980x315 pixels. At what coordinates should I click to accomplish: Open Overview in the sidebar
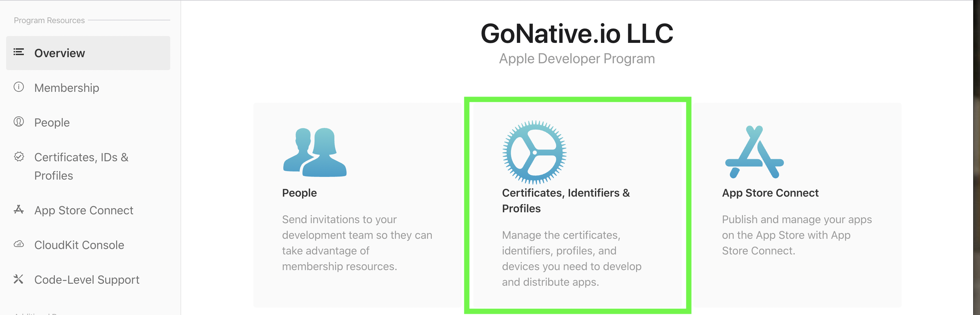coord(88,53)
